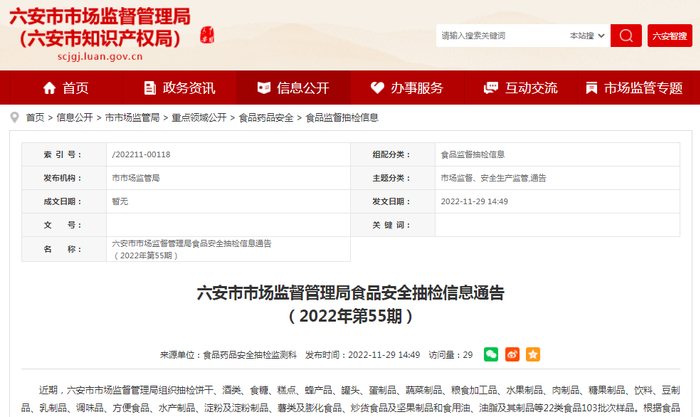The height and width of the screenshot is (417, 700).
Task: Open the 市场监管专题 navigation tab
Action: pos(634,88)
